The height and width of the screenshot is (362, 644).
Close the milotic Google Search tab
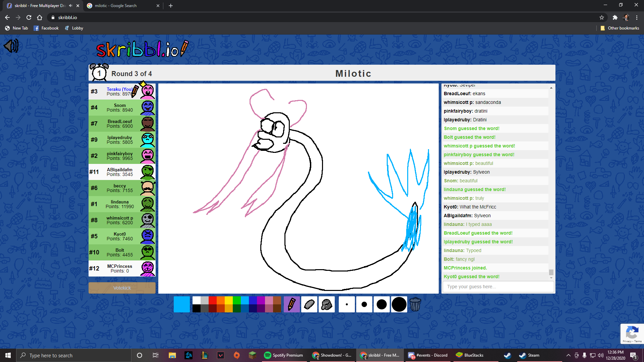(x=158, y=6)
